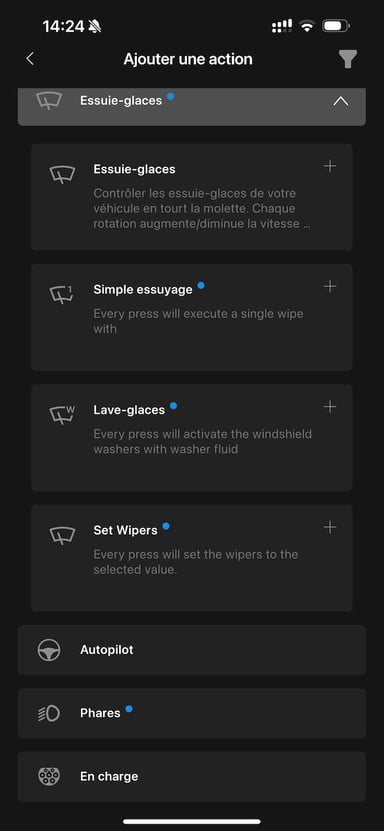Go back using the left chevron
384x831 pixels.
click(30, 59)
